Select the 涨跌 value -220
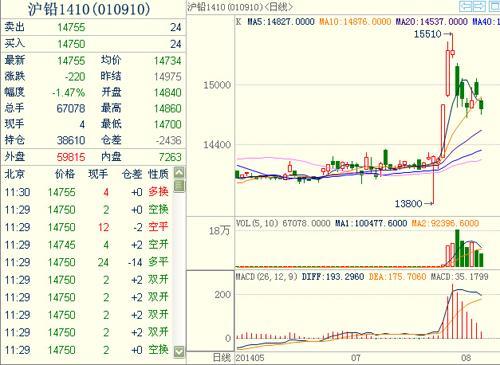Image resolution: width=500 pixels, height=365 pixels. 75,77
